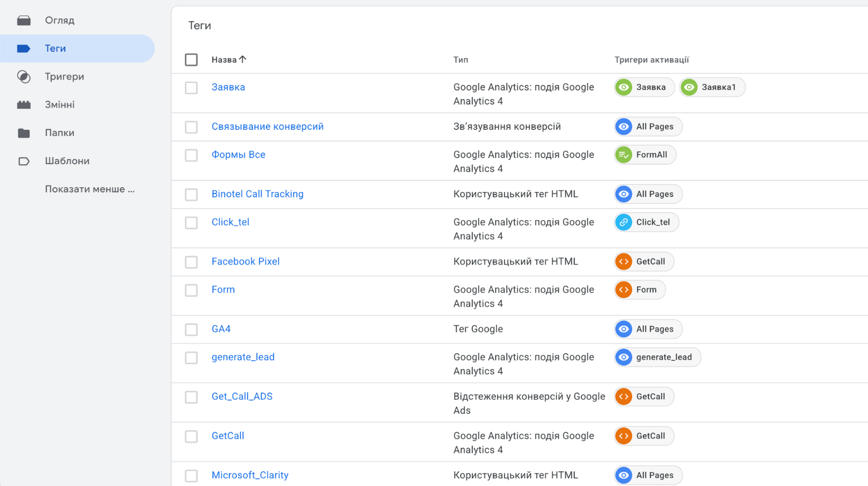Open the Click_tel tag link
This screenshot has width=868, height=486.
pos(231,222)
